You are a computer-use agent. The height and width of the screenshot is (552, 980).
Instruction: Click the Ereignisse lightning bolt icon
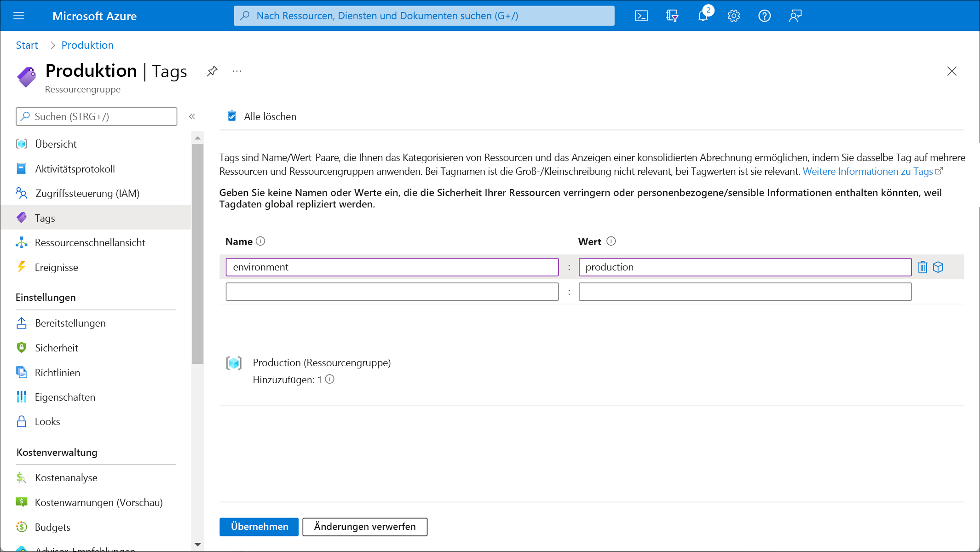22,267
